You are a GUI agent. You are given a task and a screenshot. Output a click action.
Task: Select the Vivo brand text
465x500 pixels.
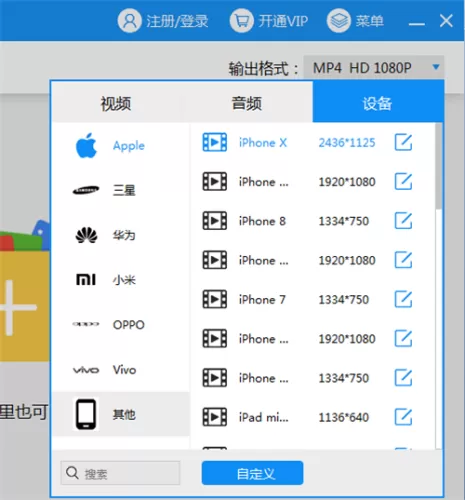[x=124, y=370]
